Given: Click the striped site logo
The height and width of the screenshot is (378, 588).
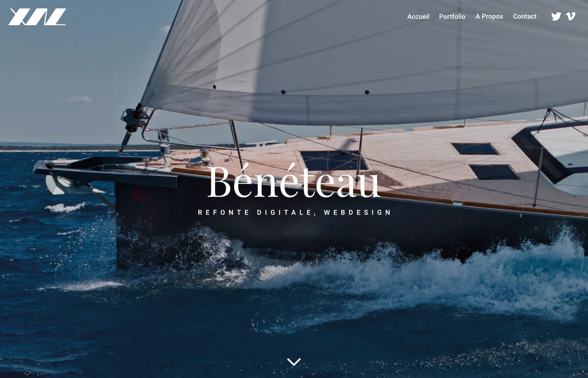Looking at the screenshot, I should (x=37, y=17).
